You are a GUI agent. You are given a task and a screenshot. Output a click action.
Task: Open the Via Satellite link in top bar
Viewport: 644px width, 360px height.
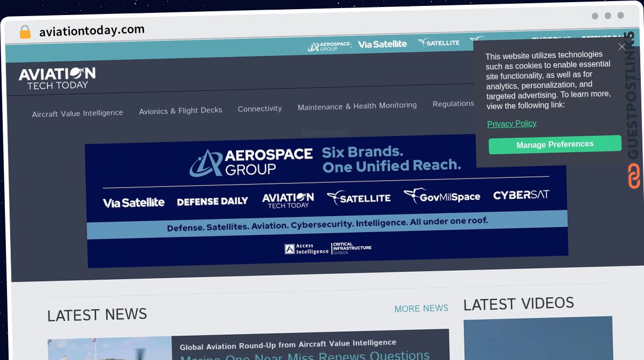click(x=382, y=44)
